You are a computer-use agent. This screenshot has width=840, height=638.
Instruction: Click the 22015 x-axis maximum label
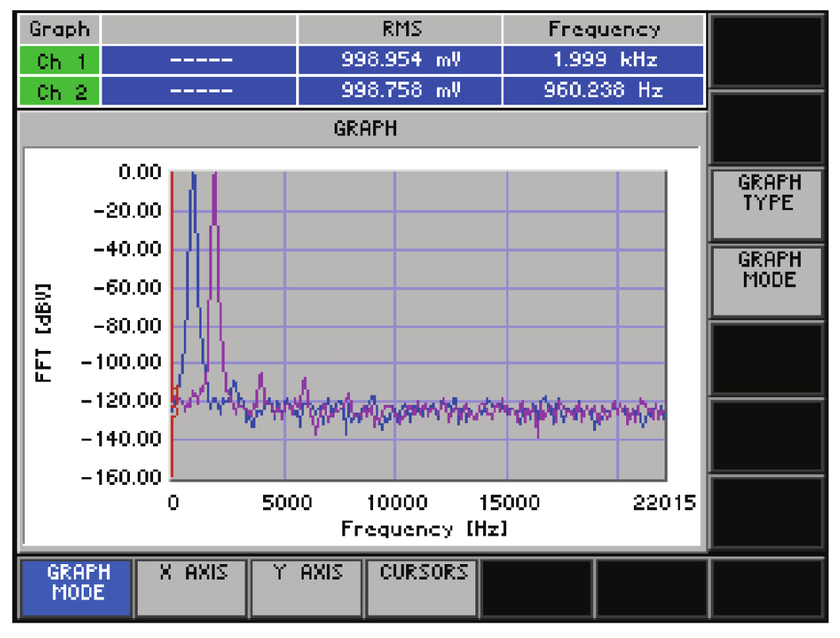tap(664, 503)
